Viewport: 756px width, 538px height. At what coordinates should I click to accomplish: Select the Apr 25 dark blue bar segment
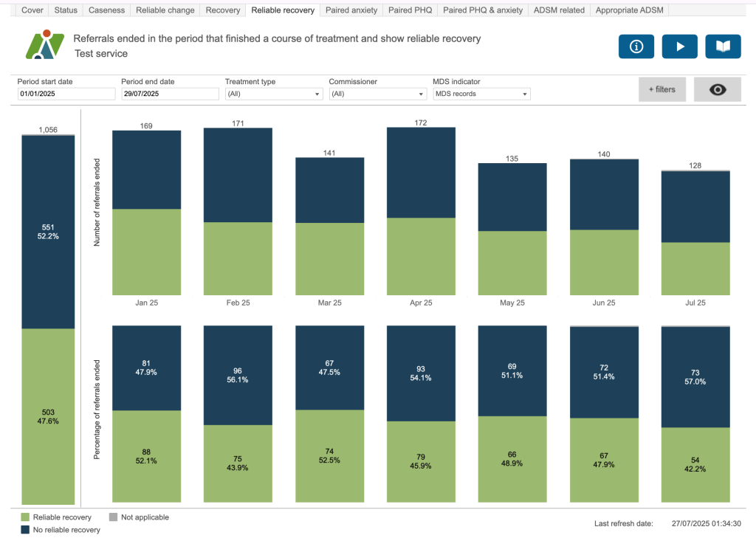(x=421, y=172)
